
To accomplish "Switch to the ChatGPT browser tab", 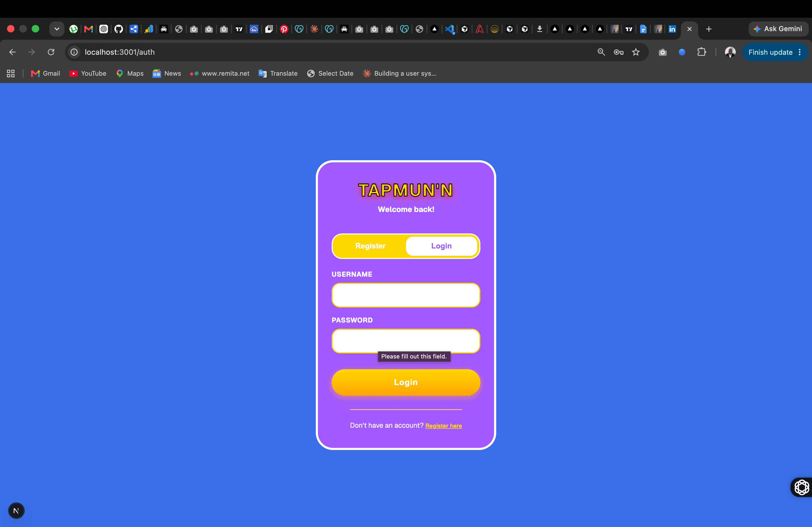I will [104, 29].
